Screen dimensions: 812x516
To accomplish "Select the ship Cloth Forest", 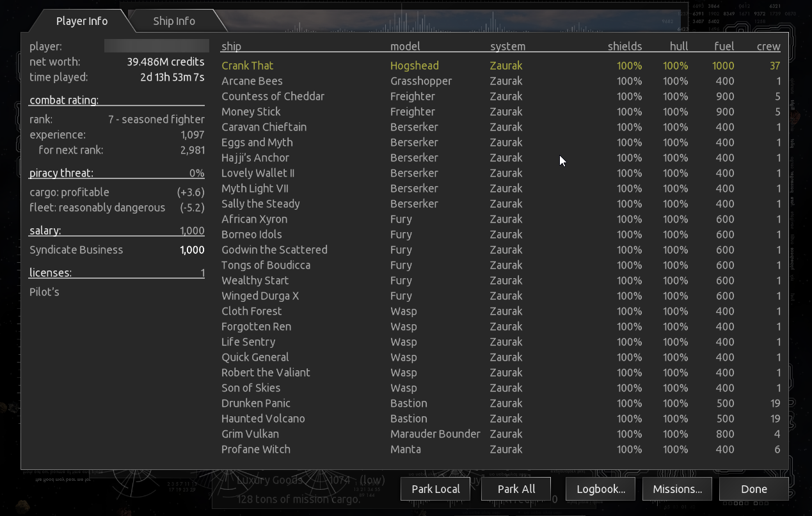I will click(501, 311).
